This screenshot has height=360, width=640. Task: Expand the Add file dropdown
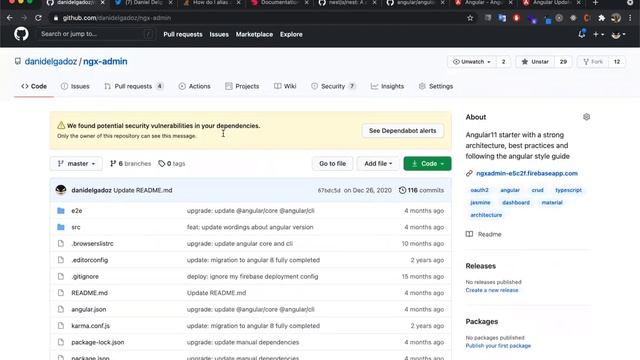tap(378, 163)
